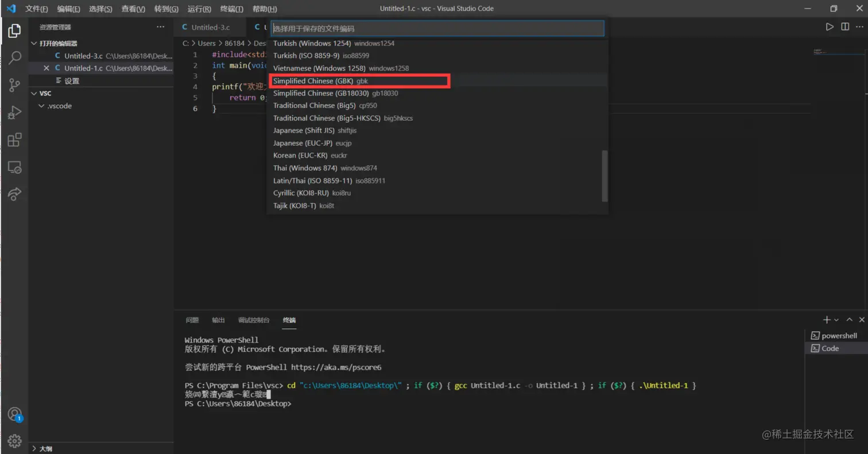The image size is (868, 454).
Task: Open the Remote Explorer icon
Action: click(x=14, y=167)
